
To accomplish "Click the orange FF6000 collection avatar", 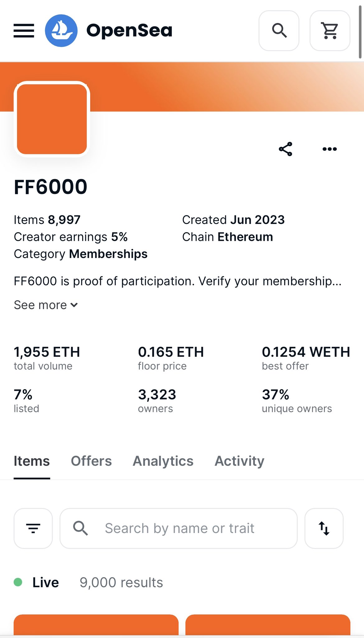I will pos(52,119).
